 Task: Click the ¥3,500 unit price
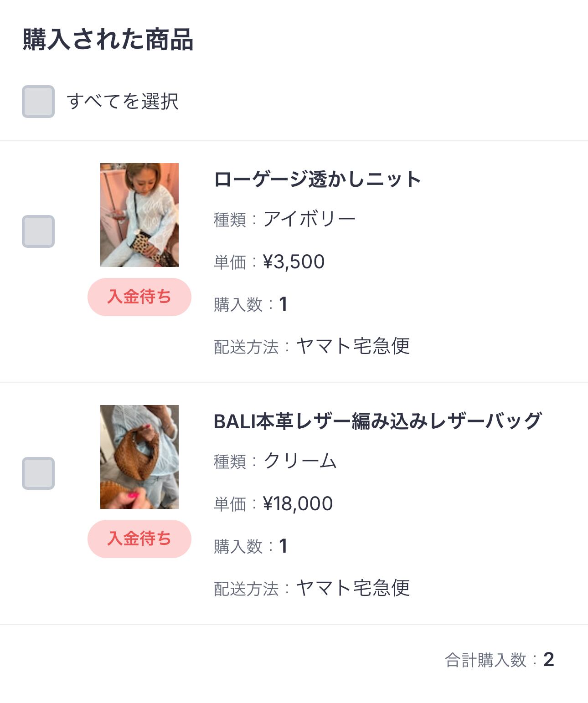pyautogui.click(x=294, y=262)
